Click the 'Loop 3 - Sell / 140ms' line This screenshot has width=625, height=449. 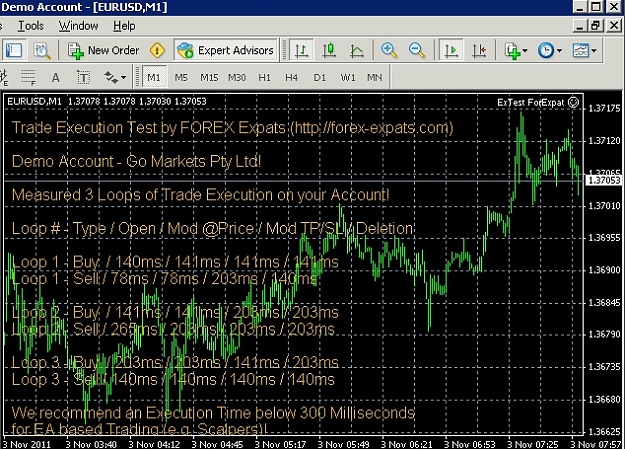(173, 379)
